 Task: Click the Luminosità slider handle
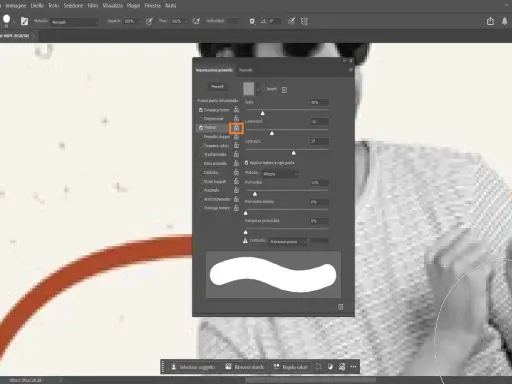click(272, 133)
